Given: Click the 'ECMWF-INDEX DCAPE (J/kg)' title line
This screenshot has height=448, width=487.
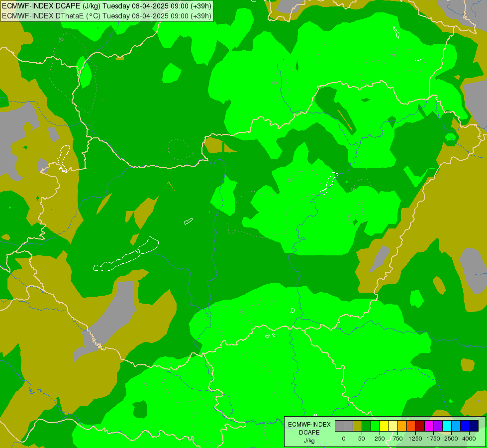Looking at the screenshot, I should (x=106, y=6).
